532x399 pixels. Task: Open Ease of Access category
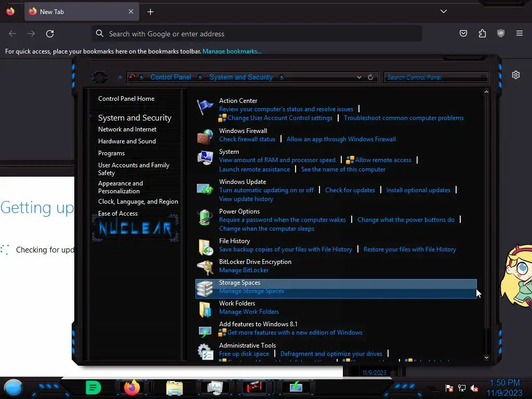click(118, 214)
